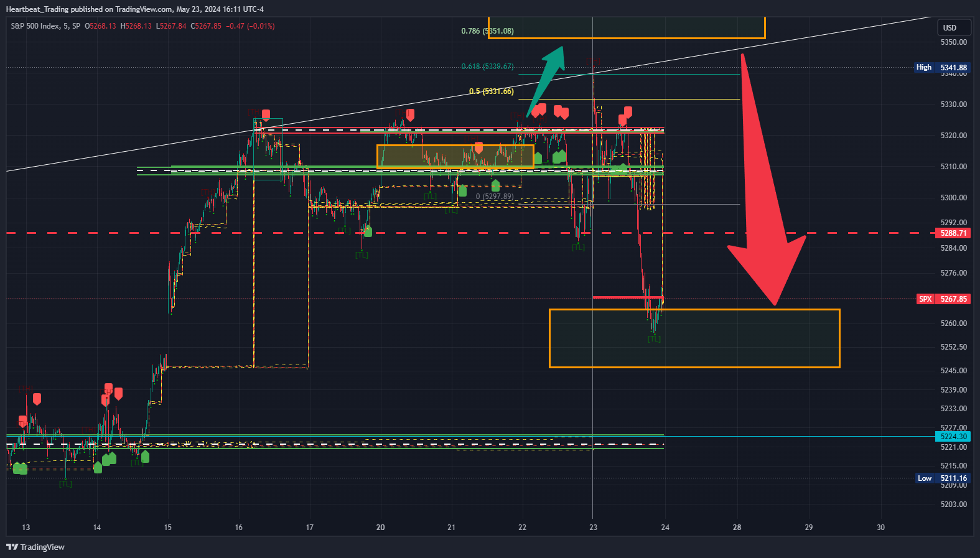Select the open value O5268.13
The image size is (980, 558).
[100, 26]
